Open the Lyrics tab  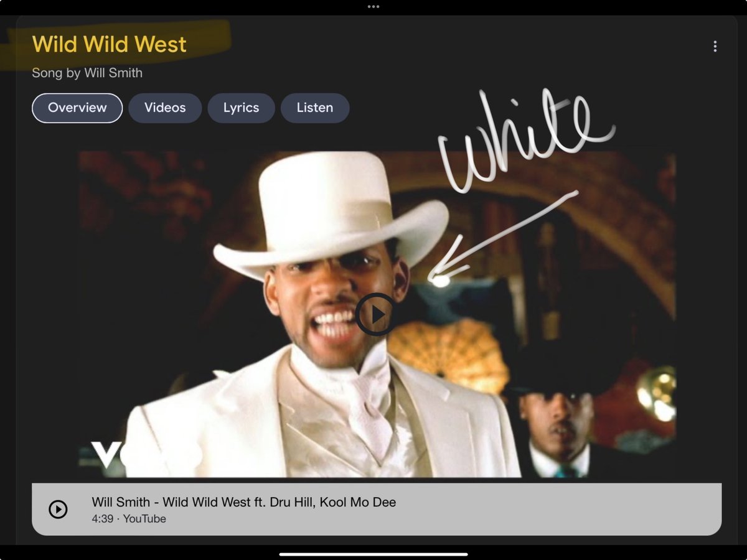[x=242, y=108]
